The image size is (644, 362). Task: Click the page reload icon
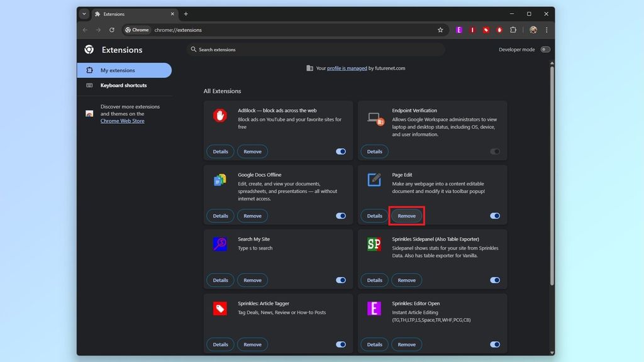[112, 30]
